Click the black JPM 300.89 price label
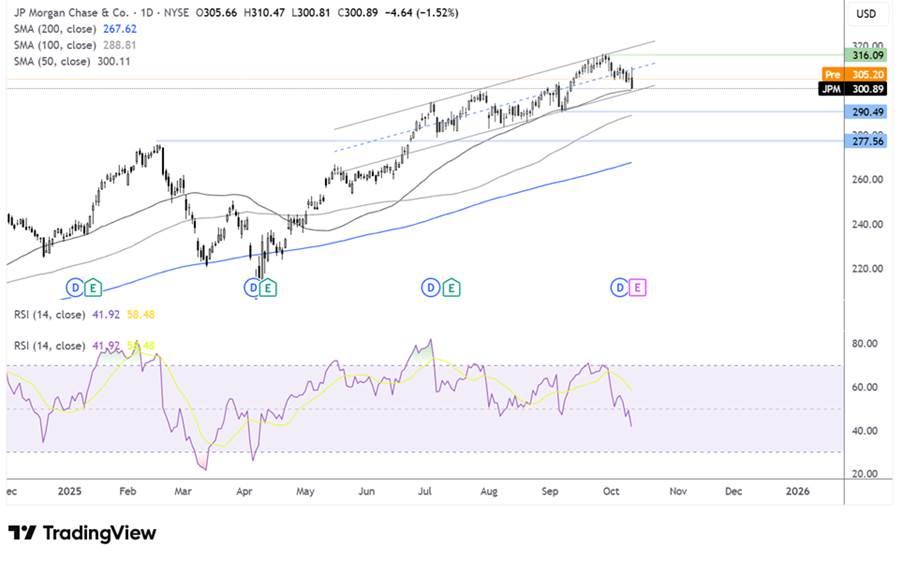Screen dimensions: 902x561 tap(853, 89)
